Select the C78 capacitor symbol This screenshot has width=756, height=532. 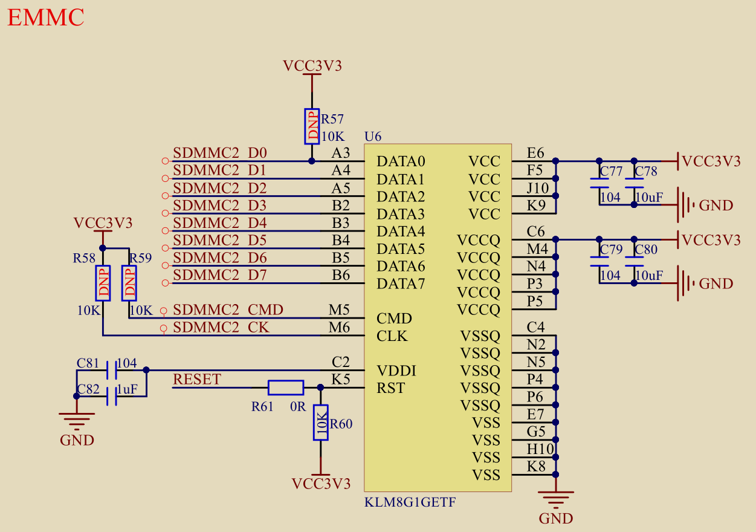(x=634, y=183)
